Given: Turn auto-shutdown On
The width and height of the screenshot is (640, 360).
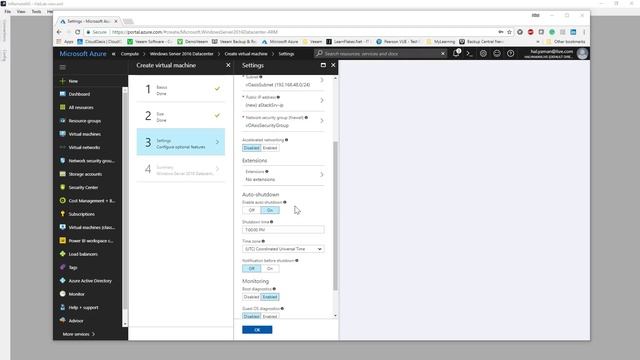Looking at the screenshot, I should pos(270,210).
